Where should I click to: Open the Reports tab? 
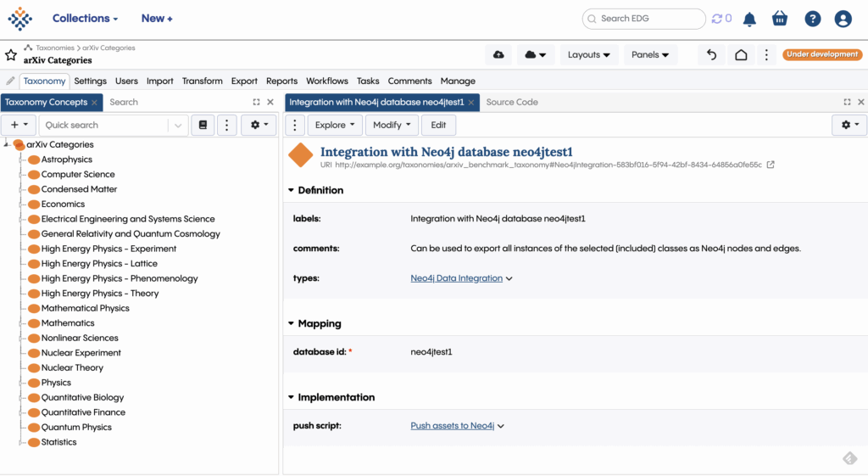point(281,81)
